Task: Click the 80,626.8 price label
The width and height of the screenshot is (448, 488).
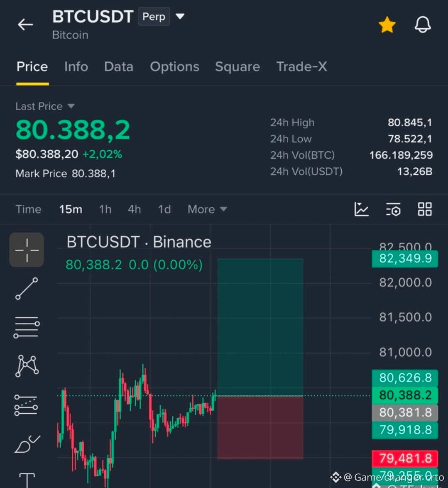Action: click(405, 378)
